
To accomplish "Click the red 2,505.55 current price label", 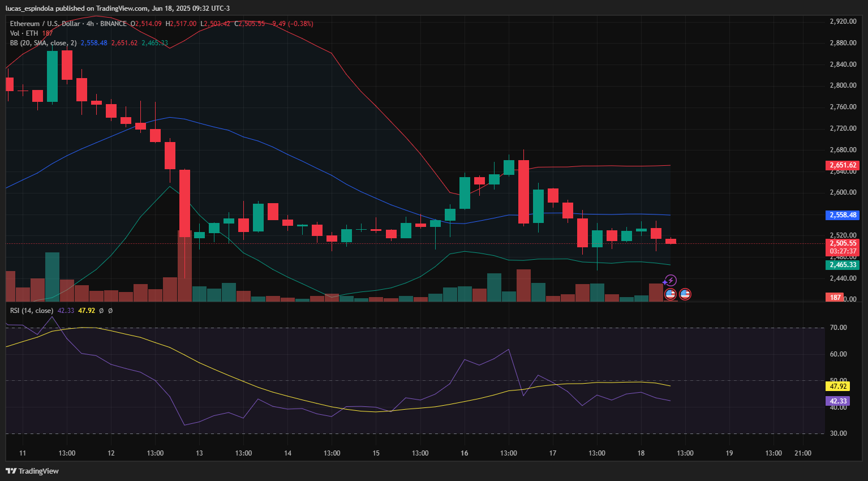I will 843,243.
